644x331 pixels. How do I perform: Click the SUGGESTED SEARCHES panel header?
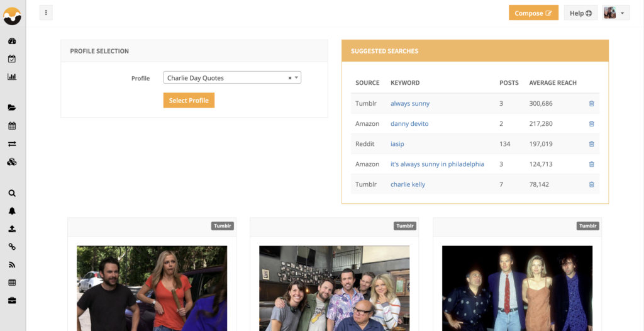(x=475, y=51)
